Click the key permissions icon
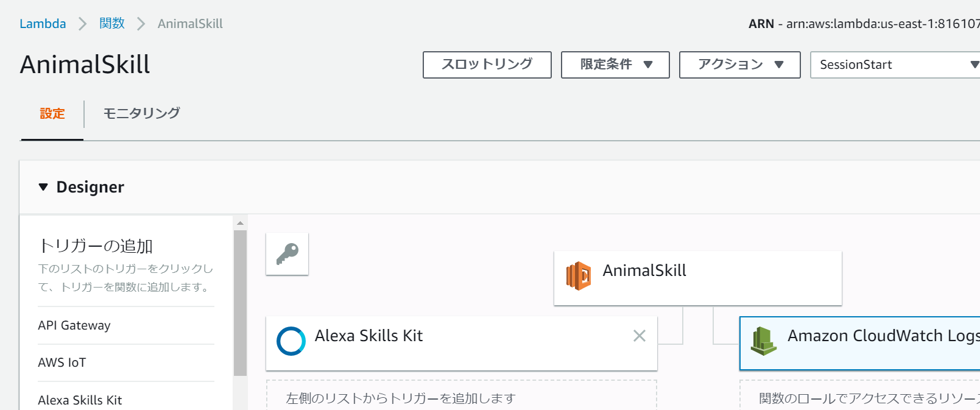Viewport: 980px width, 410px height. point(287,253)
